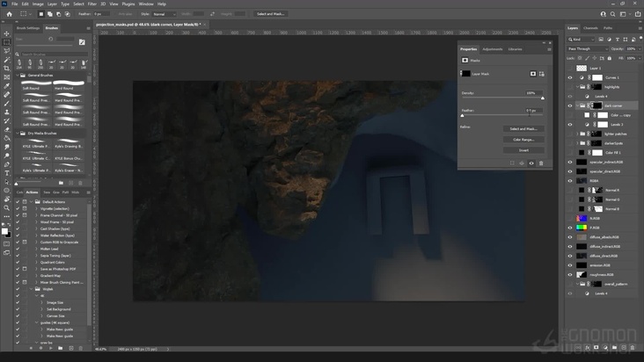Select the Move tool
644x362 pixels.
click(x=6, y=33)
